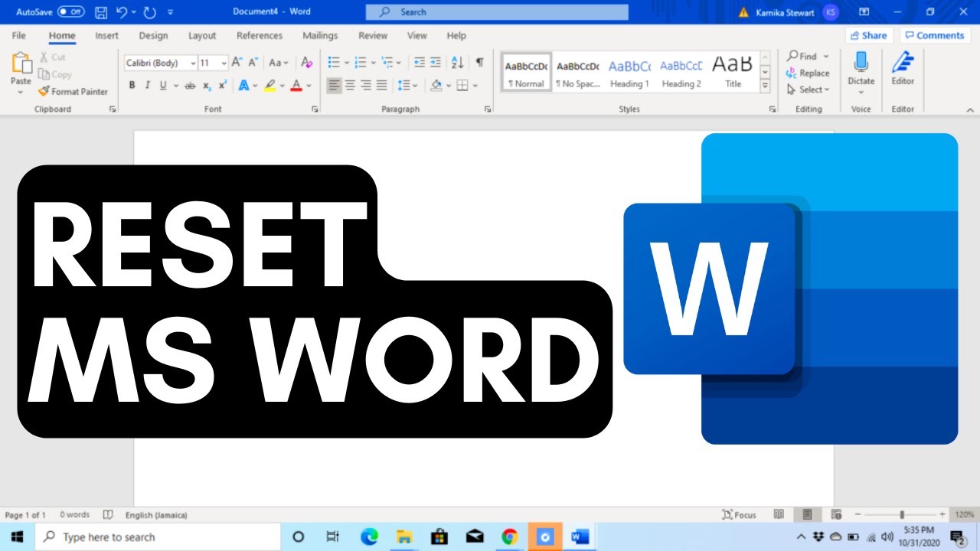The image size is (980, 551).
Task: Open the Select dropdown
Action: click(808, 90)
